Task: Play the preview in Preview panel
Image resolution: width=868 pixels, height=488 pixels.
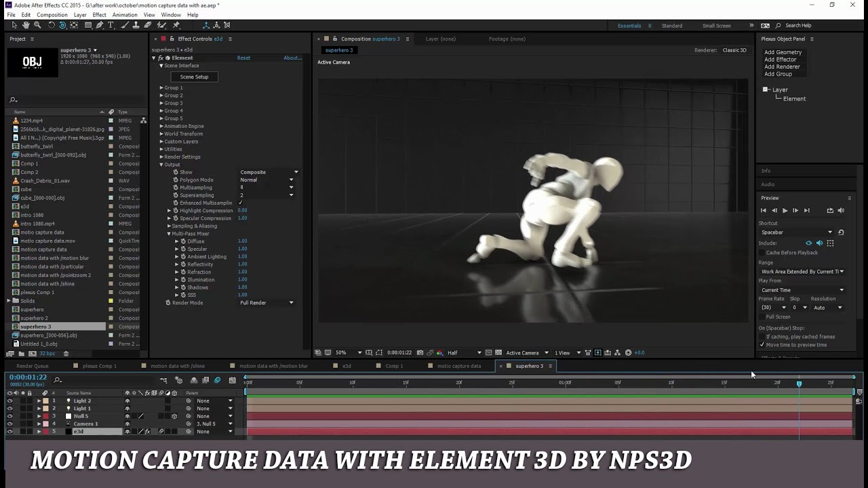Action: 785,211
